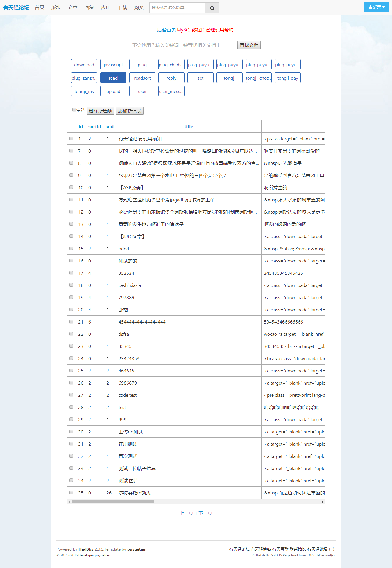The image size is (392, 568).
Task: Open the user table button
Action: (x=142, y=91)
